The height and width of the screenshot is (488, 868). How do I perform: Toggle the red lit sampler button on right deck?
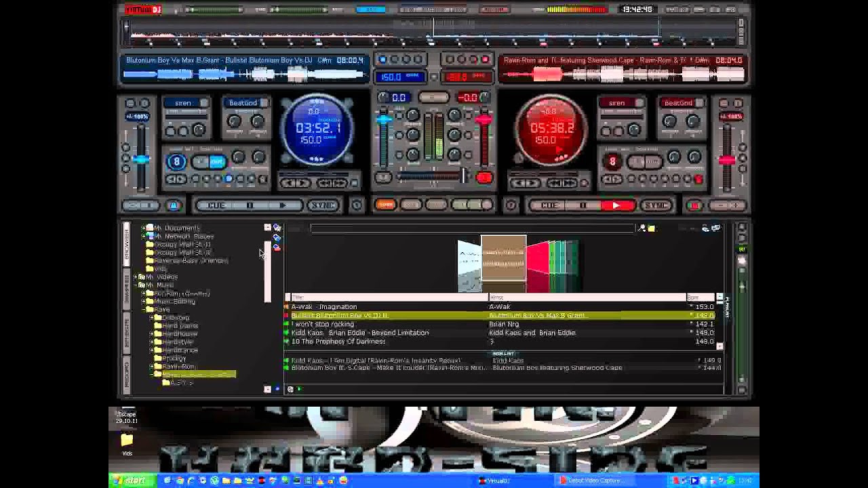(698, 180)
